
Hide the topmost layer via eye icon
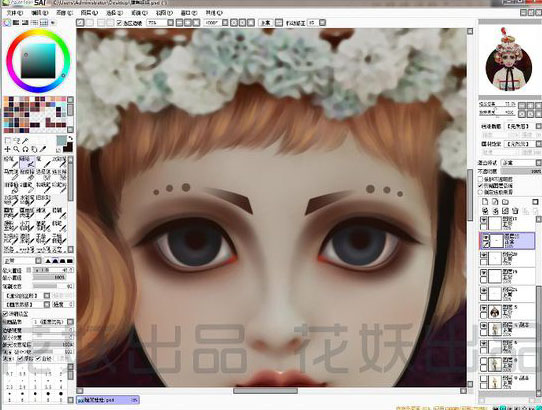point(484,220)
